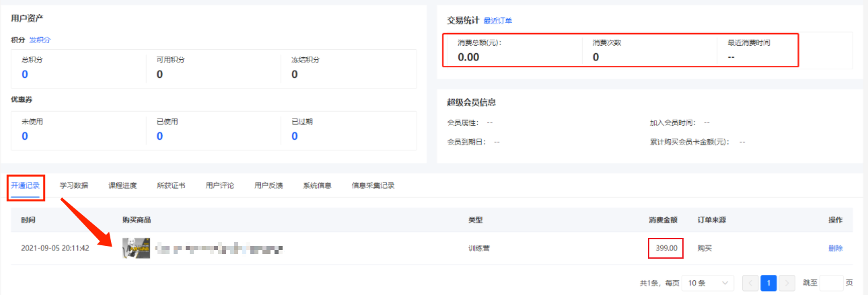The image size is (868, 295).
Task: Open the 信息采集记录 tab
Action: (373, 185)
